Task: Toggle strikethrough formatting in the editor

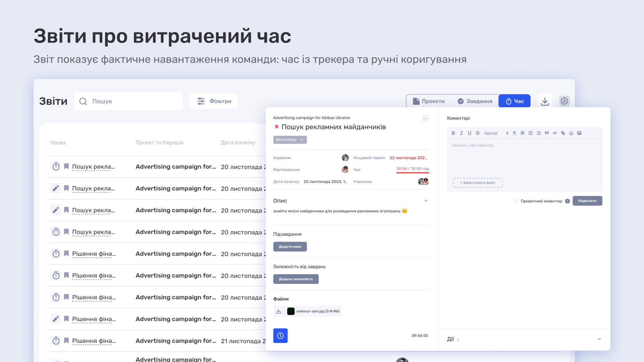Action: 478,133
